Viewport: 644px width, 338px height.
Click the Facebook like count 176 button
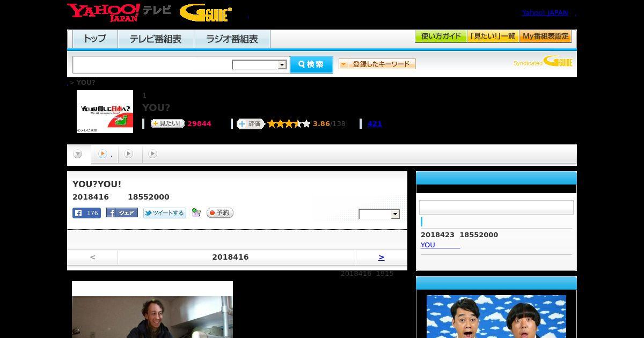tap(86, 213)
